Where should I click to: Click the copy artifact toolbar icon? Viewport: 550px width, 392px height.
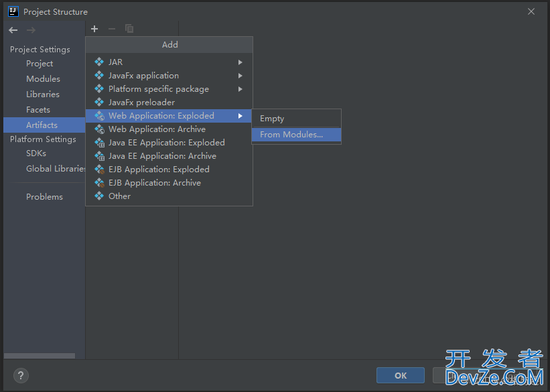pyautogui.click(x=129, y=29)
